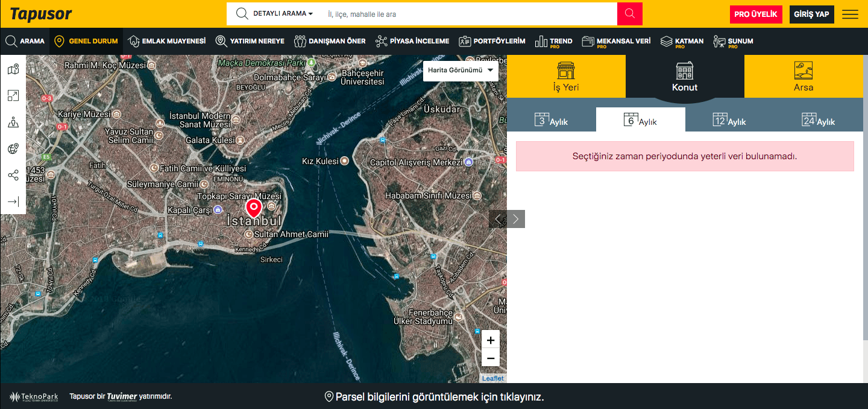
Task: Open the hamburger menu at top right
Action: tap(850, 14)
